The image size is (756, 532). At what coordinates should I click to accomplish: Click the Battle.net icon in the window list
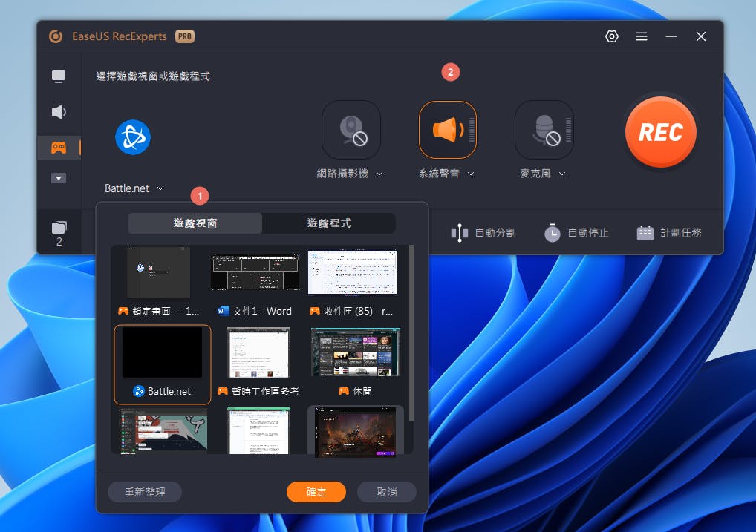tap(139, 391)
